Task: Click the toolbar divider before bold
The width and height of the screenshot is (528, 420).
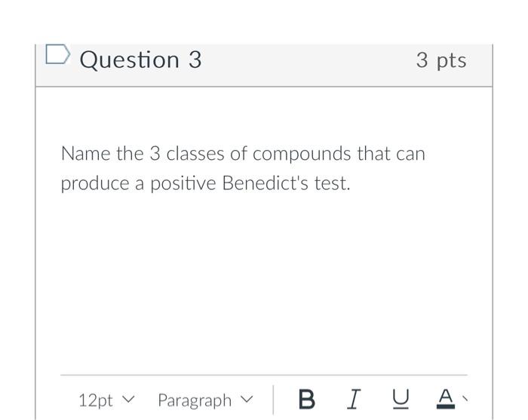Action: (x=273, y=400)
